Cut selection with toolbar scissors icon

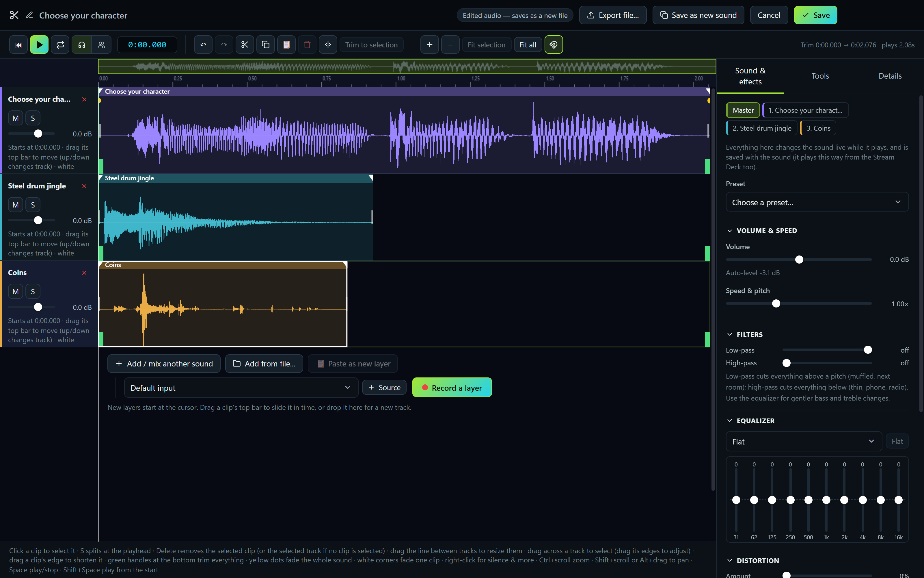pyautogui.click(x=245, y=45)
